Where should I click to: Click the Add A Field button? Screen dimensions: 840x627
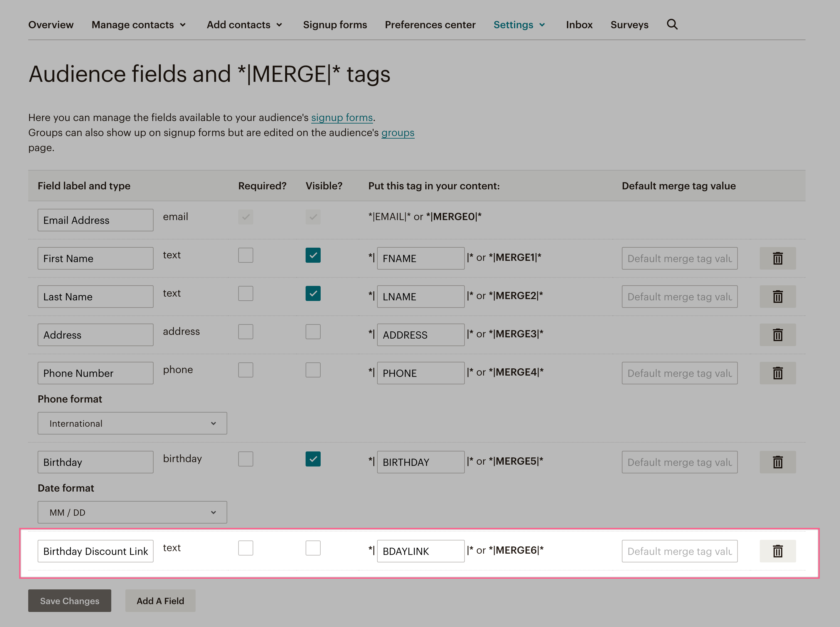coord(160,600)
